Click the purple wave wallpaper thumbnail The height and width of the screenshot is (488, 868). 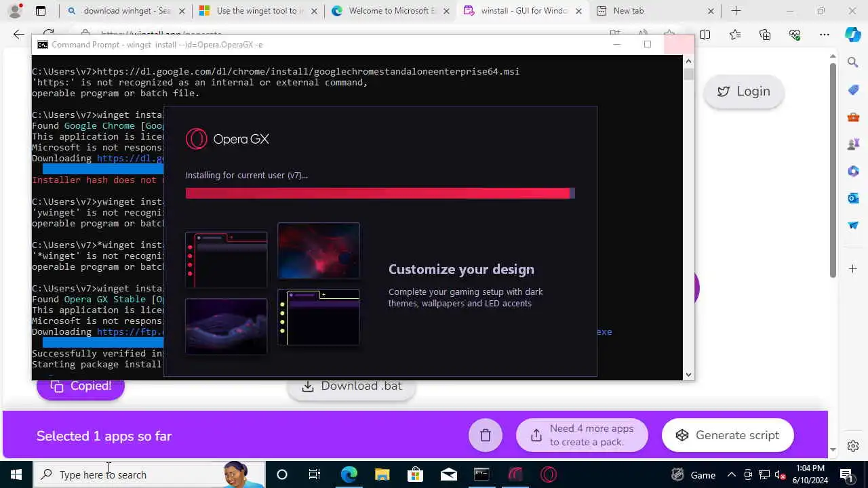(x=226, y=326)
